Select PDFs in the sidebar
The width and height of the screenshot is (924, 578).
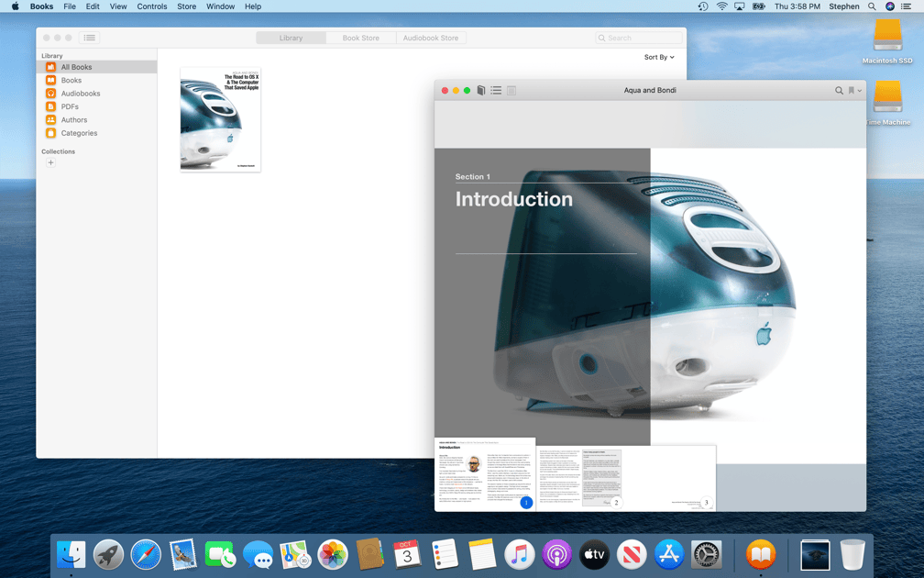point(96,106)
